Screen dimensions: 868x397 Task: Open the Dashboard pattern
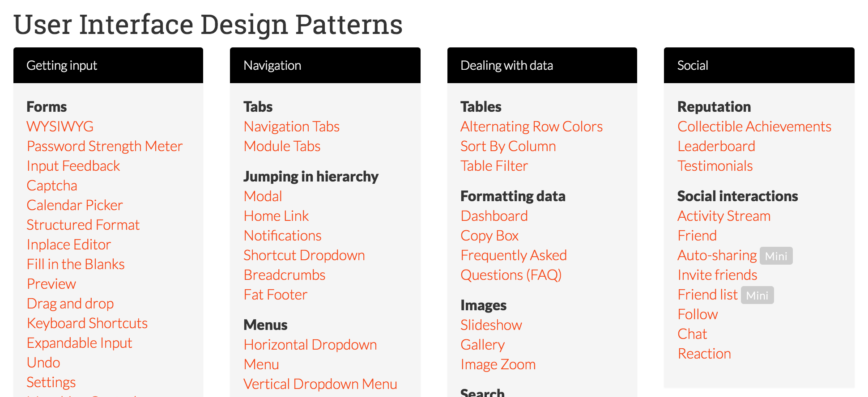click(x=494, y=215)
